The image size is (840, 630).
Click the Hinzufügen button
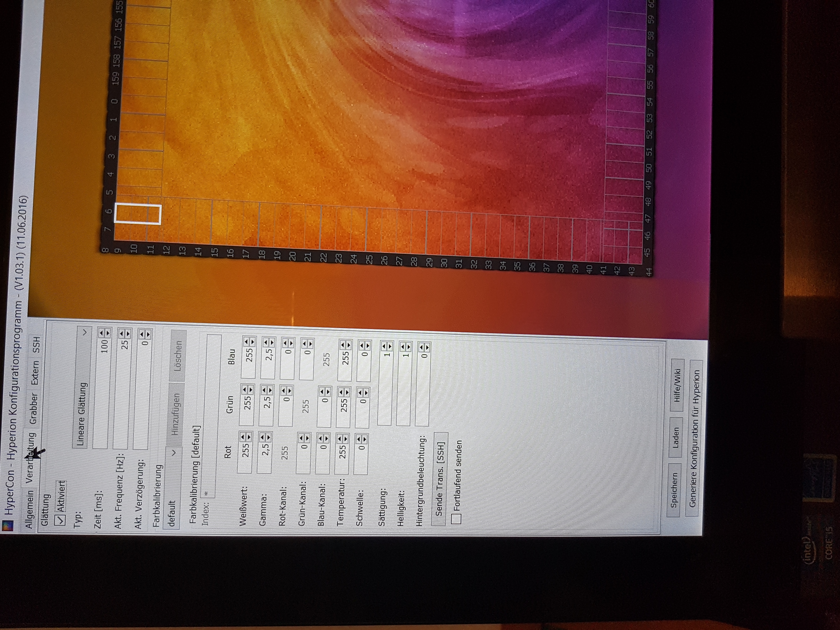pos(176,415)
